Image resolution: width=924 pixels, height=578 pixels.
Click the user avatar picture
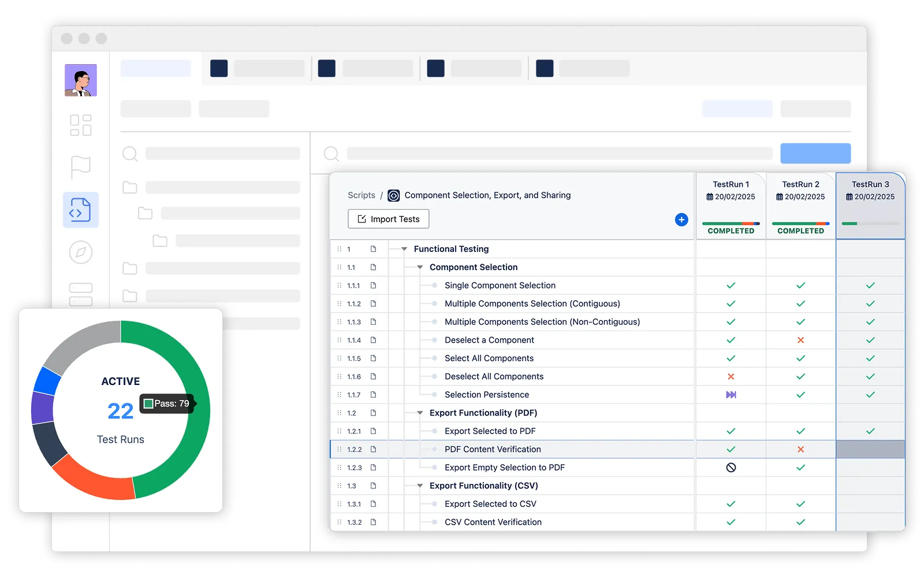pyautogui.click(x=80, y=80)
